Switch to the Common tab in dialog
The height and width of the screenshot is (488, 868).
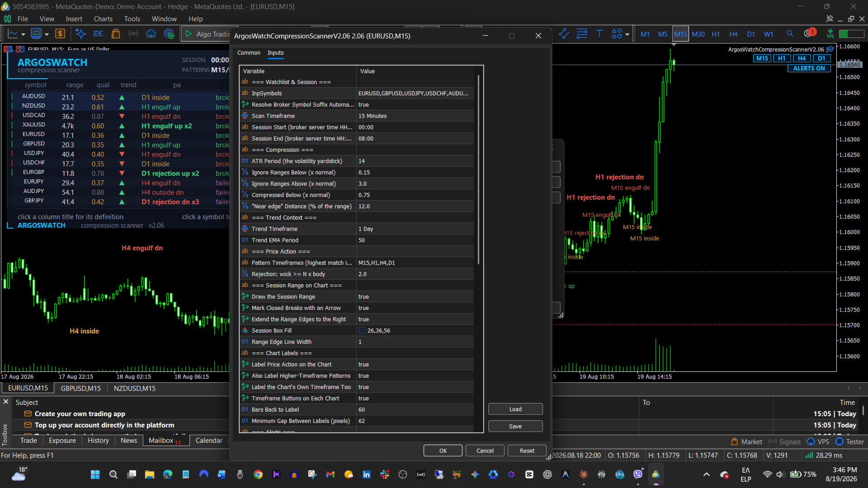pyautogui.click(x=249, y=53)
